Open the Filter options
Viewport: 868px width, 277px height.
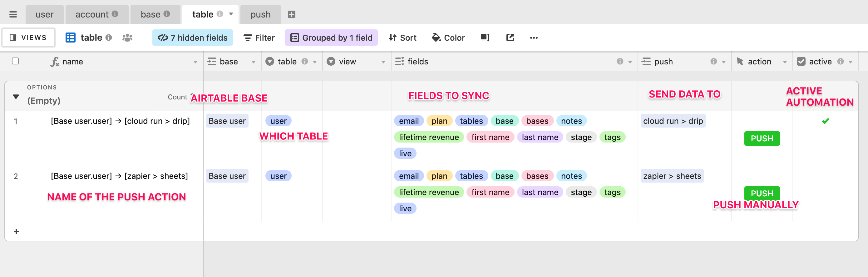[x=259, y=38]
